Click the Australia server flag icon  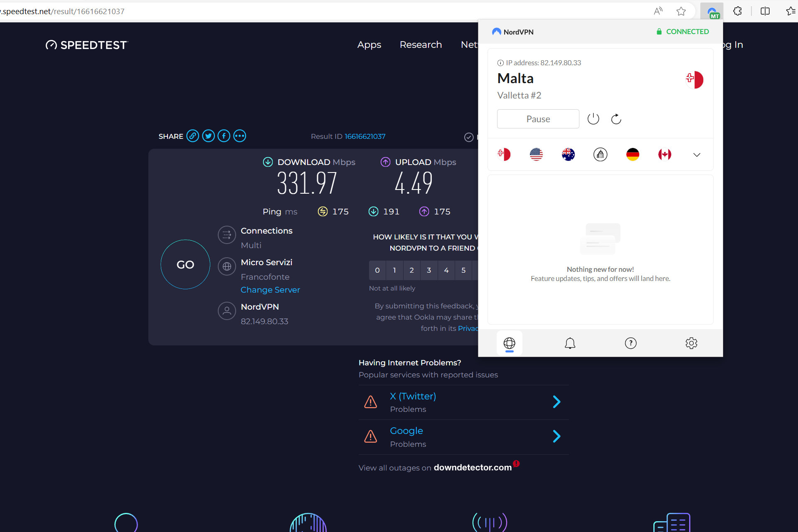568,154
